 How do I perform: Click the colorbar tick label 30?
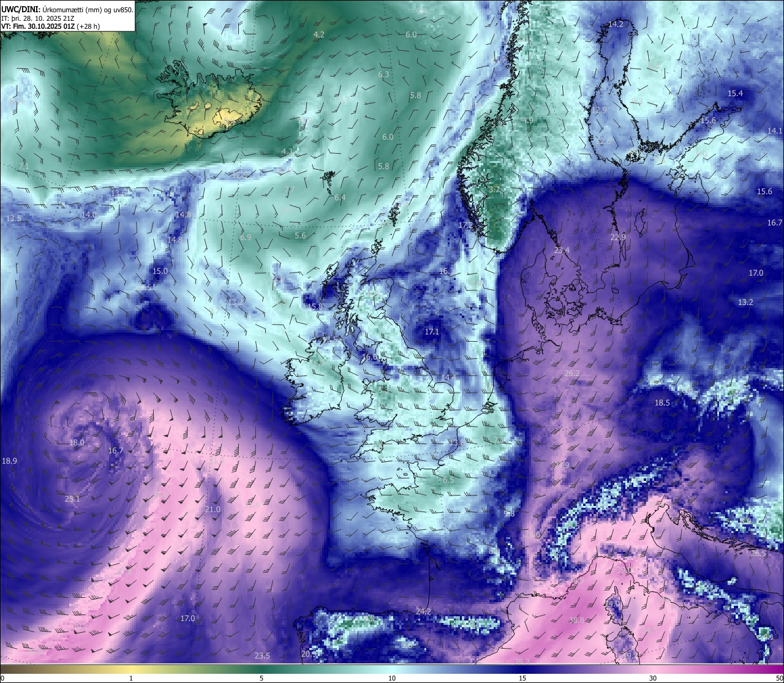[x=653, y=678]
